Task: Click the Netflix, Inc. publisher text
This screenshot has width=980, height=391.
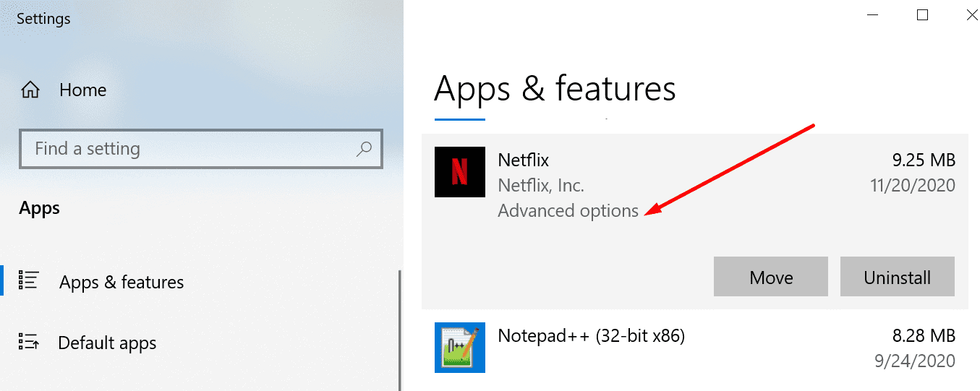Action: tap(541, 185)
